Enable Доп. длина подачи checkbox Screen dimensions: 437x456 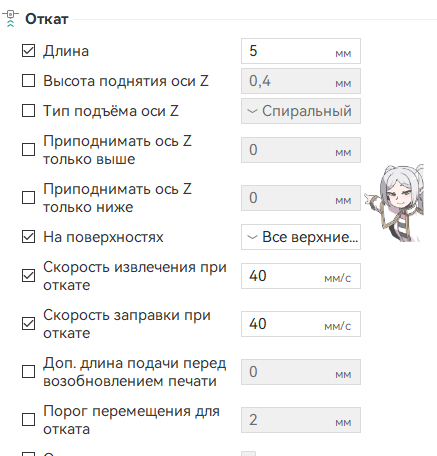click(x=28, y=372)
